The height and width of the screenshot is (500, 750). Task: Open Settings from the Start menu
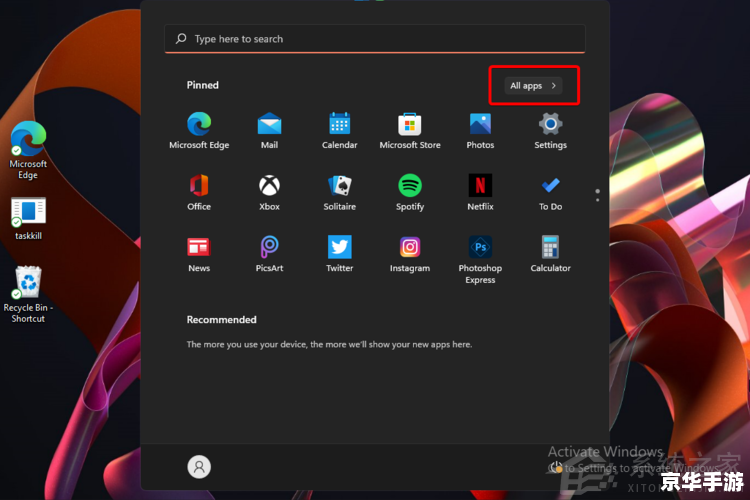(x=551, y=130)
